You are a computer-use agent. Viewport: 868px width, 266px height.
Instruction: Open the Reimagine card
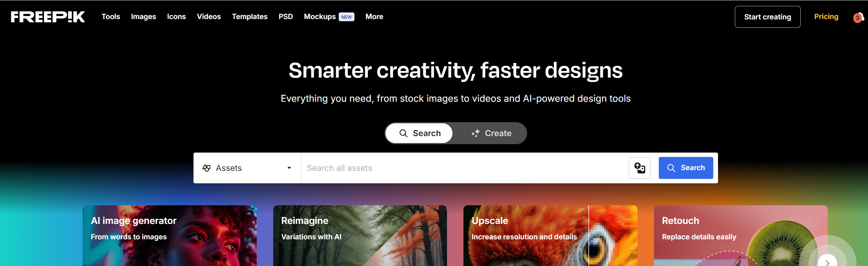tap(360, 236)
